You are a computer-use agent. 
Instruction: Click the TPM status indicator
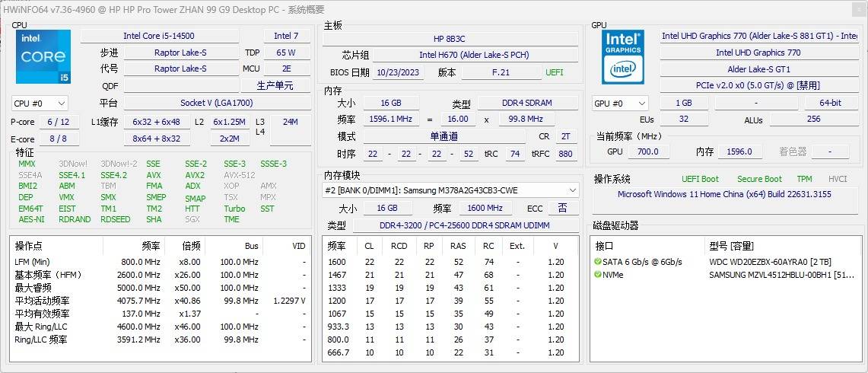(x=804, y=179)
